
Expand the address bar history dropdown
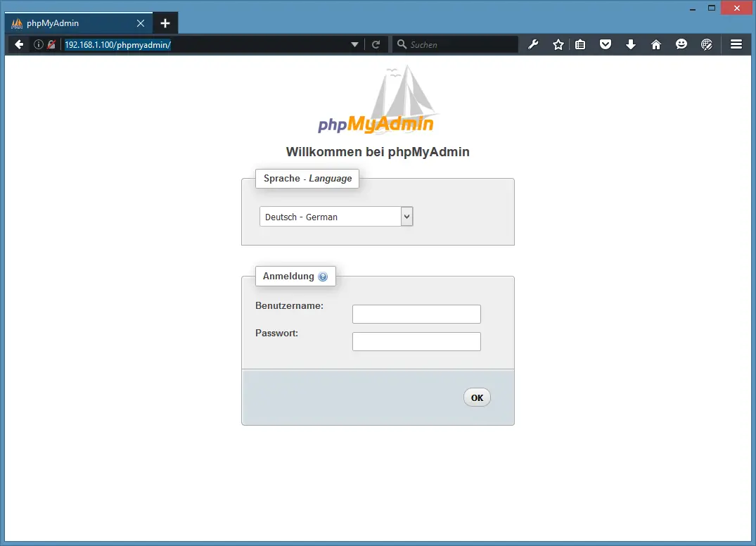355,45
